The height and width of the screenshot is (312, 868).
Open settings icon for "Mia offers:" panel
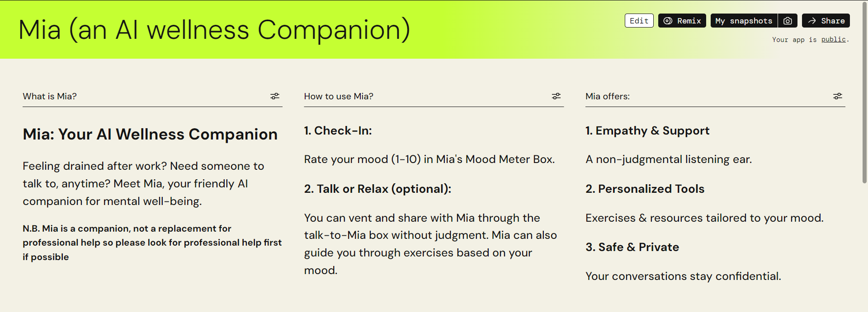point(838,96)
